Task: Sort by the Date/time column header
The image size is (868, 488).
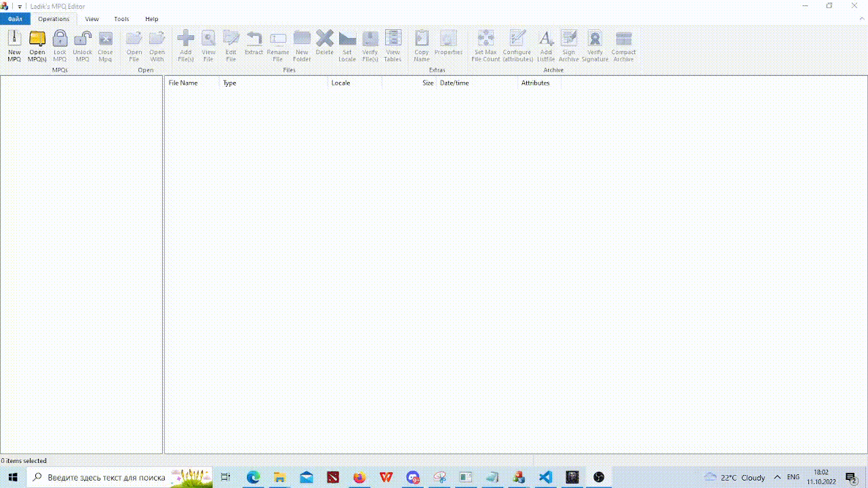Action: [477, 83]
